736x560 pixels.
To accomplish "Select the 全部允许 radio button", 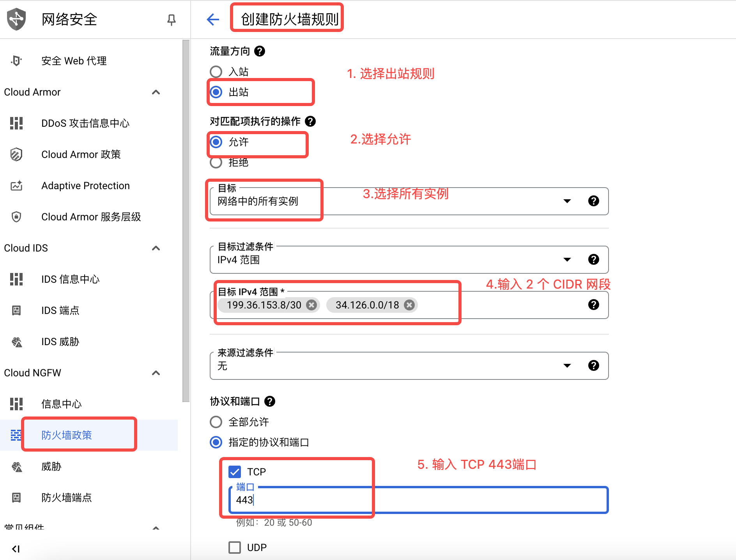I will click(216, 422).
